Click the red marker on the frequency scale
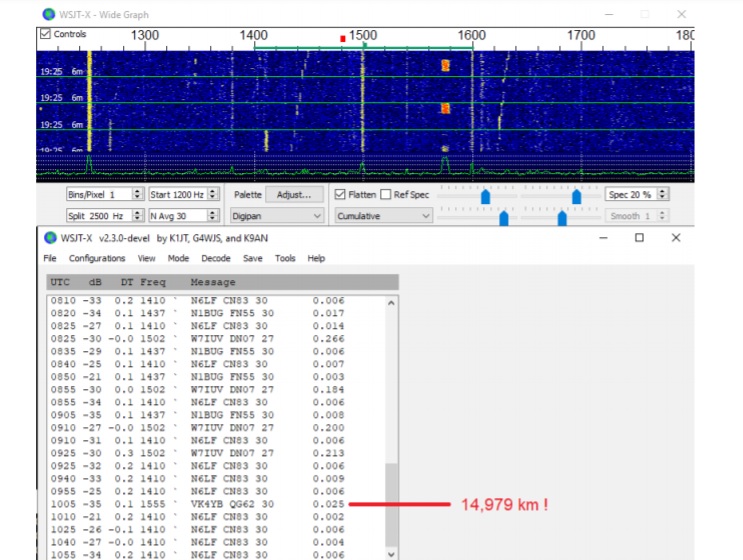The width and height of the screenshot is (743, 560). pos(343,38)
